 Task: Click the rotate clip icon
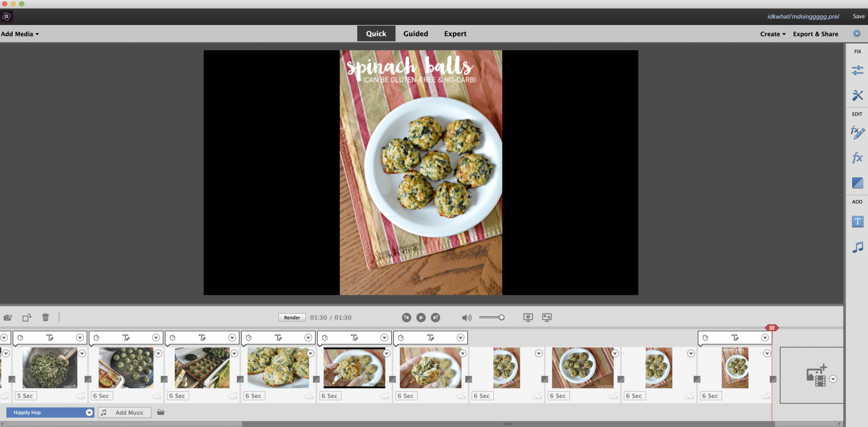[x=27, y=318]
